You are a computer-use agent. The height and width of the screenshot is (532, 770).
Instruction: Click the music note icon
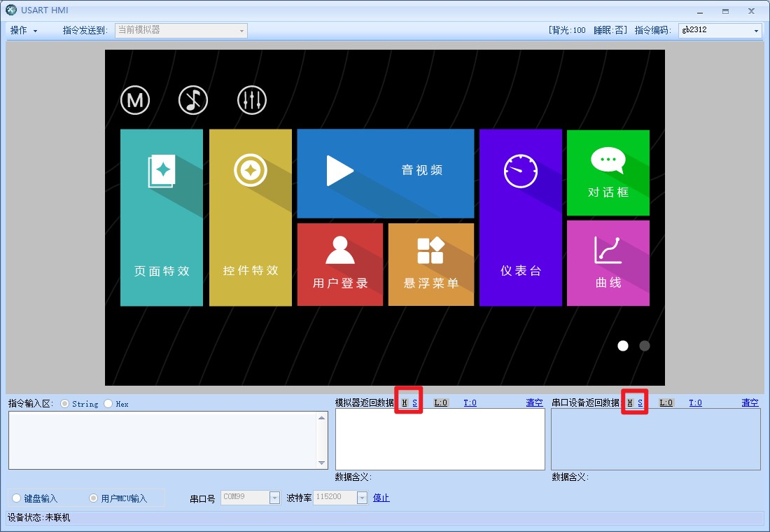click(x=193, y=101)
